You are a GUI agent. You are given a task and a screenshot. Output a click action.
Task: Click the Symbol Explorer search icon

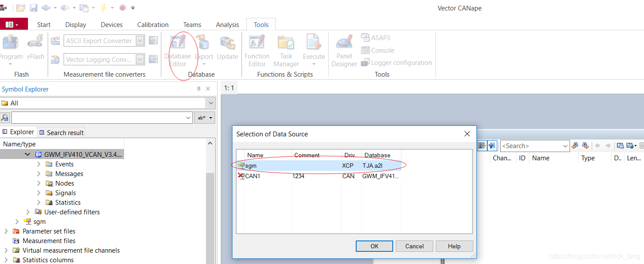5,118
